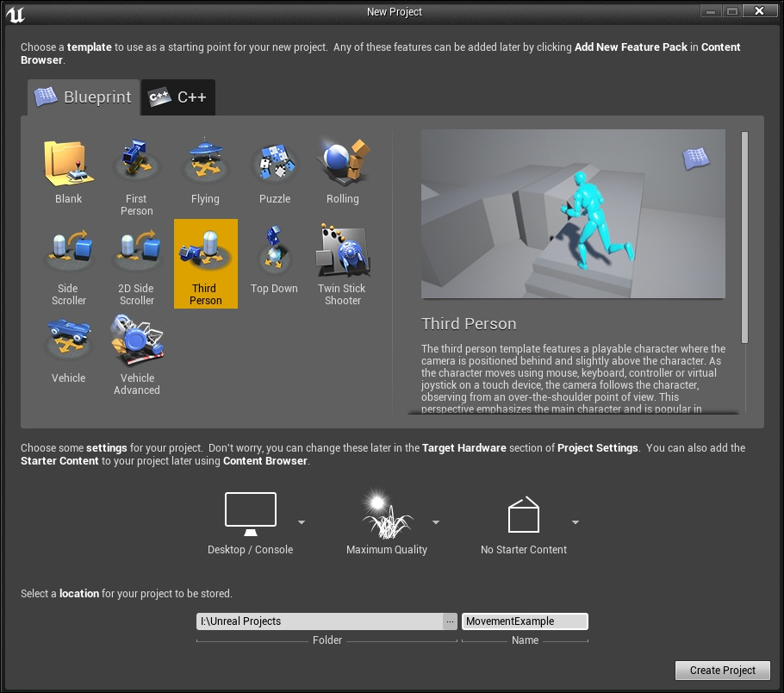Click the Desktop / Console monitor icon
Screen dimensions: 784x693
(251, 514)
